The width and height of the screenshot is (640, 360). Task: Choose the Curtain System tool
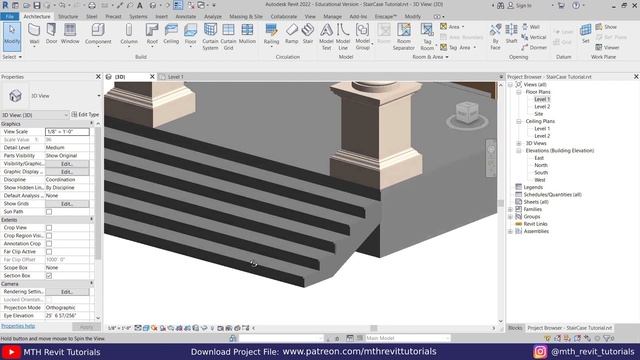[x=210, y=36]
